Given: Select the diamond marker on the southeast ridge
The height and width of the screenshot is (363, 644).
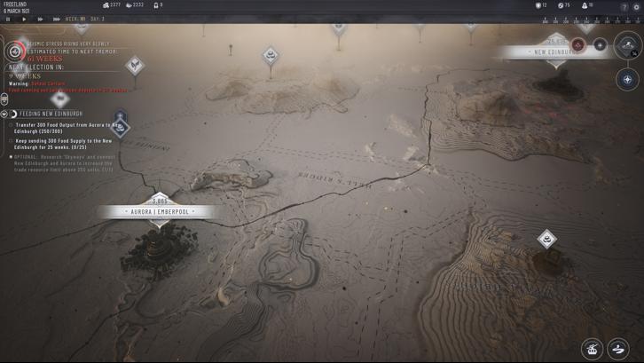Looking at the screenshot, I should pyautogui.click(x=546, y=239).
